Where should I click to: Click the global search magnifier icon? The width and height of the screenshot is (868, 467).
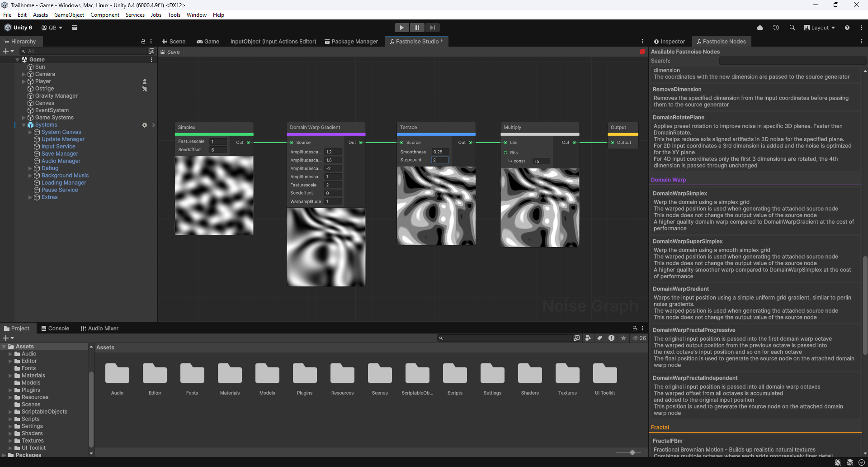click(793, 28)
